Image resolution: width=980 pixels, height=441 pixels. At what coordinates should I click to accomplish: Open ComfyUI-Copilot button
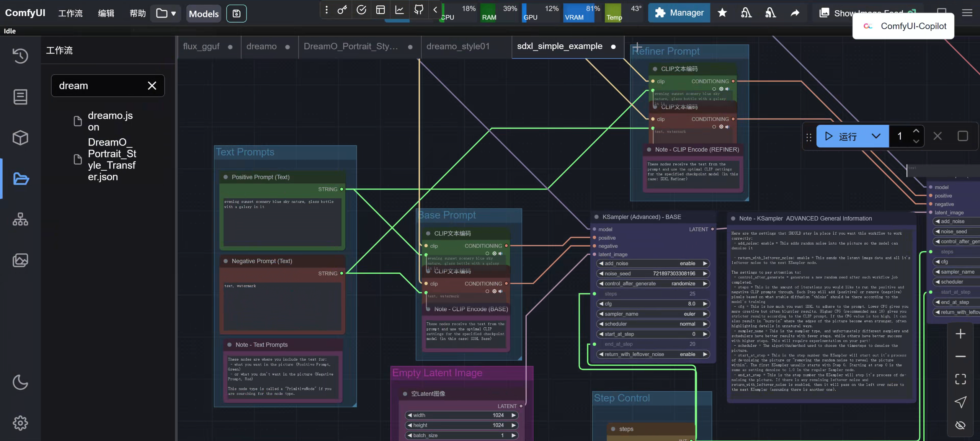903,26
